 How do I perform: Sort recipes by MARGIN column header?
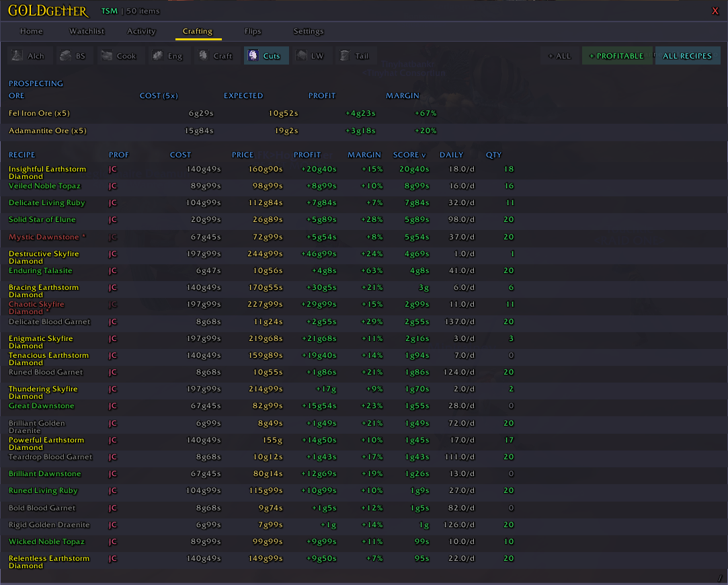[x=364, y=155]
